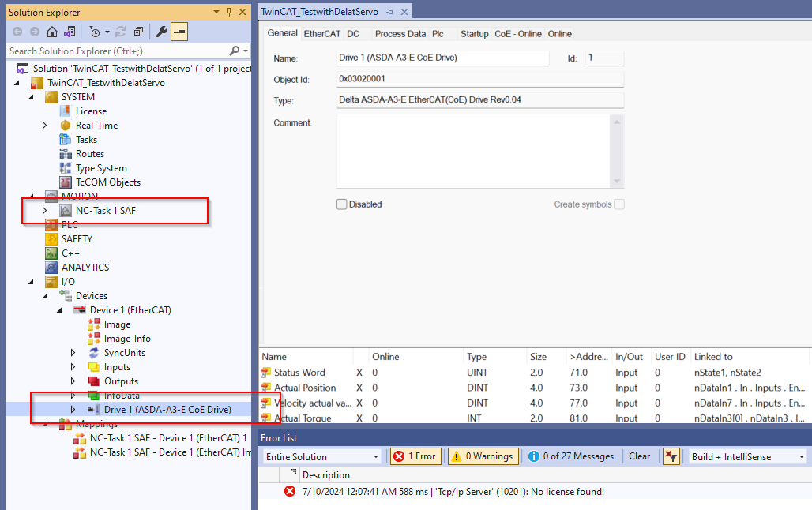Viewport: 812px width, 510px height.
Task: Toggle the 1 Error filter button
Action: click(415, 456)
